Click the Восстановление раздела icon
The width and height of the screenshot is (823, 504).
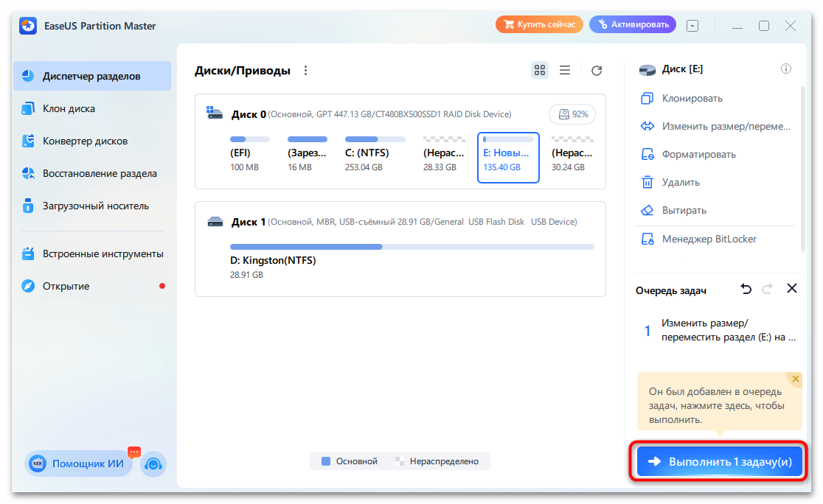tap(28, 174)
